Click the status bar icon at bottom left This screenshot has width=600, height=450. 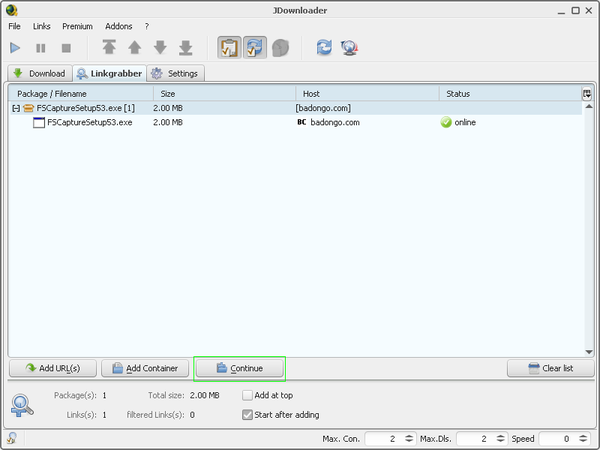12,438
